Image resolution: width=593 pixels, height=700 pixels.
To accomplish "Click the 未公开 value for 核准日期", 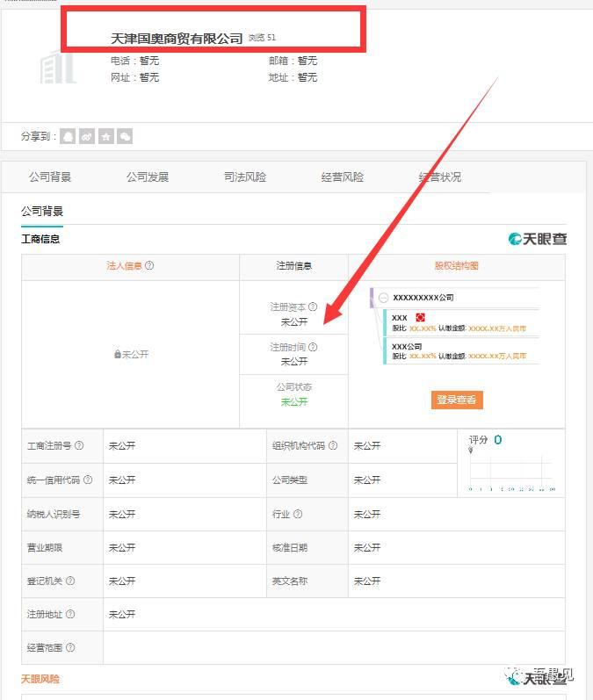I will (x=367, y=547).
